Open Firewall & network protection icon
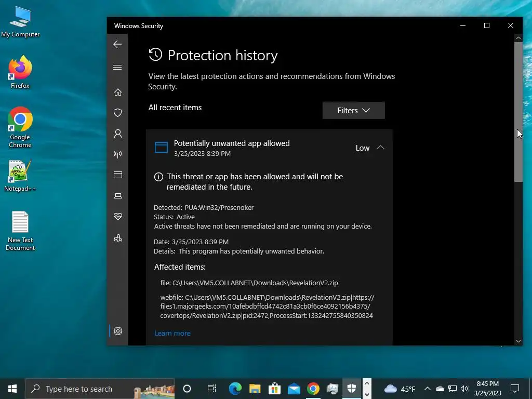Image resolution: width=532 pixels, height=399 pixels. (118, 154)
